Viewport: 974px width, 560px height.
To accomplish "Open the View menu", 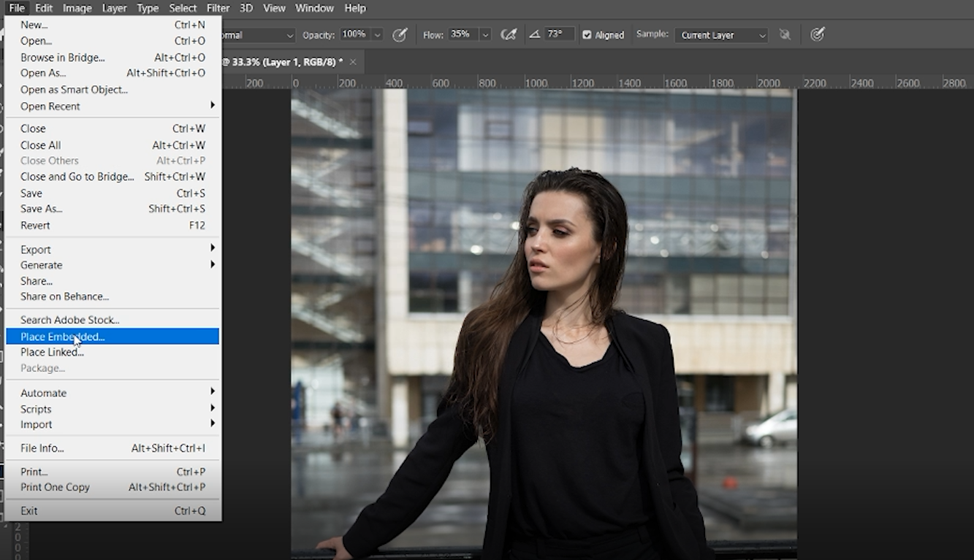I will [274, 8].
